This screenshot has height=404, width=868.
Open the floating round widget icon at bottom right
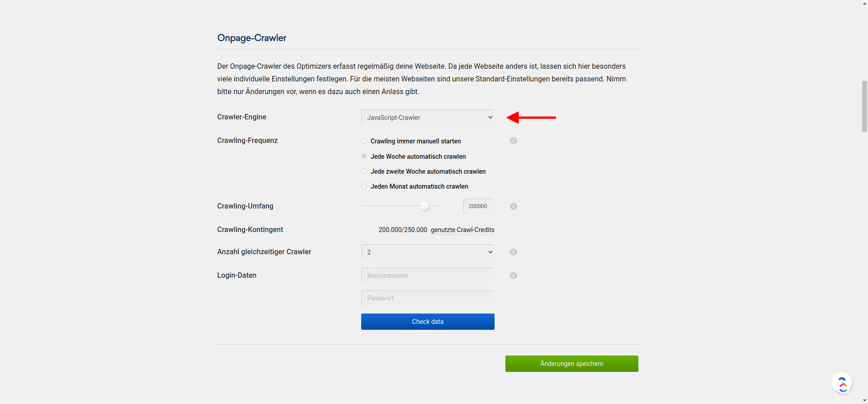(x=841, y=383)
